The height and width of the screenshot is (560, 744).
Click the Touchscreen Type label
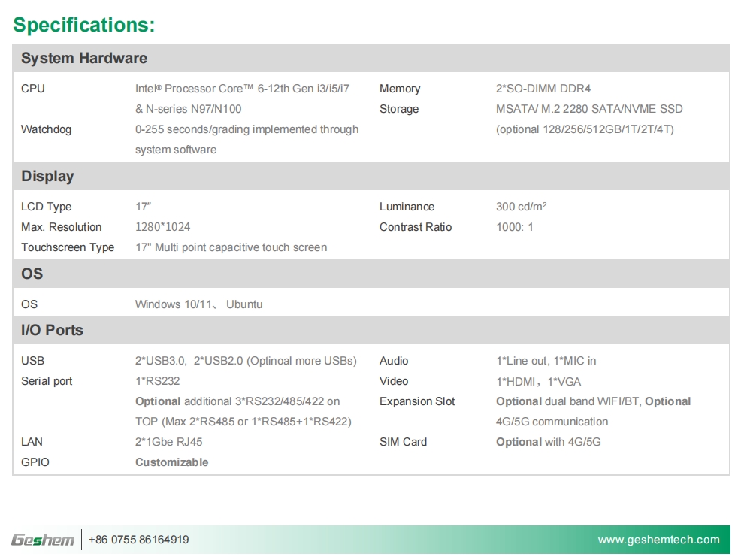coord(68,247)
